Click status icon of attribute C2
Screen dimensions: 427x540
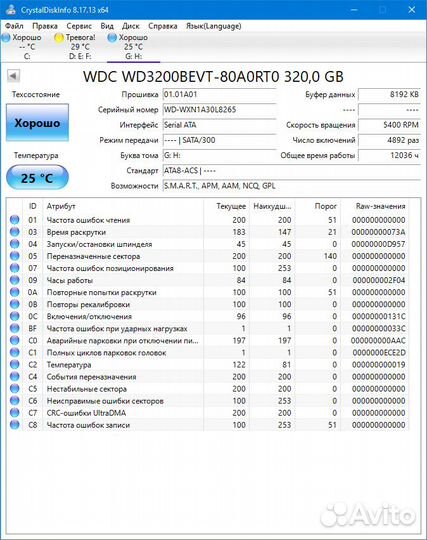pyautogui.click(x=14, y=364)
